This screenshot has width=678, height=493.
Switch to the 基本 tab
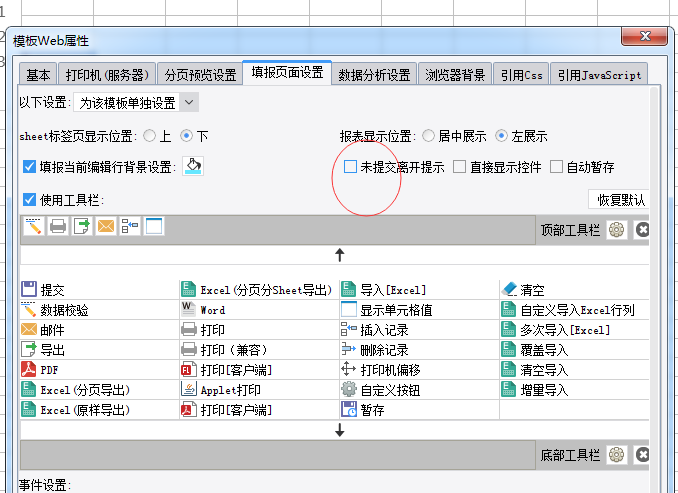pos(38,75)
